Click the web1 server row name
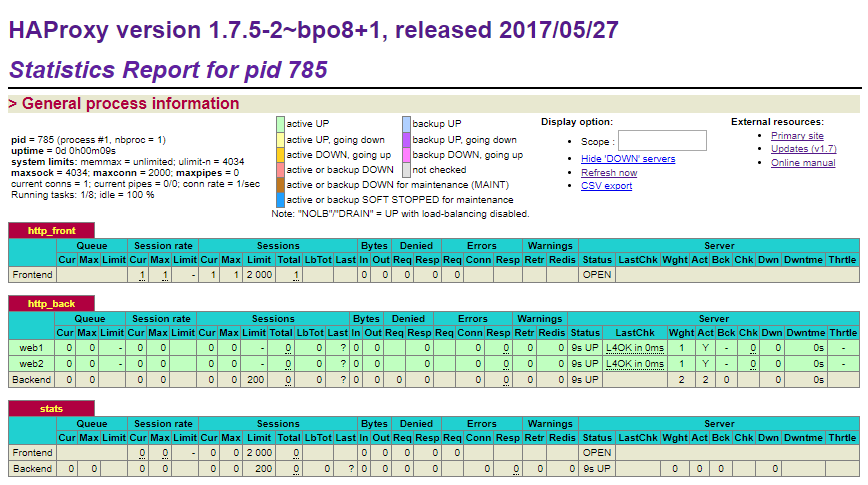Viewport: 868px width, 485px height. [x=32, y=348]
